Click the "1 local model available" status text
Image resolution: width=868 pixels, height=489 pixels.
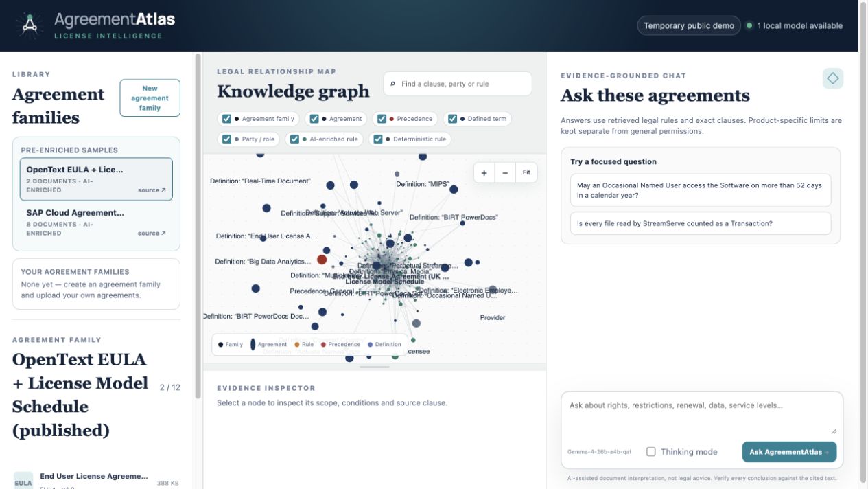(800, 25)
